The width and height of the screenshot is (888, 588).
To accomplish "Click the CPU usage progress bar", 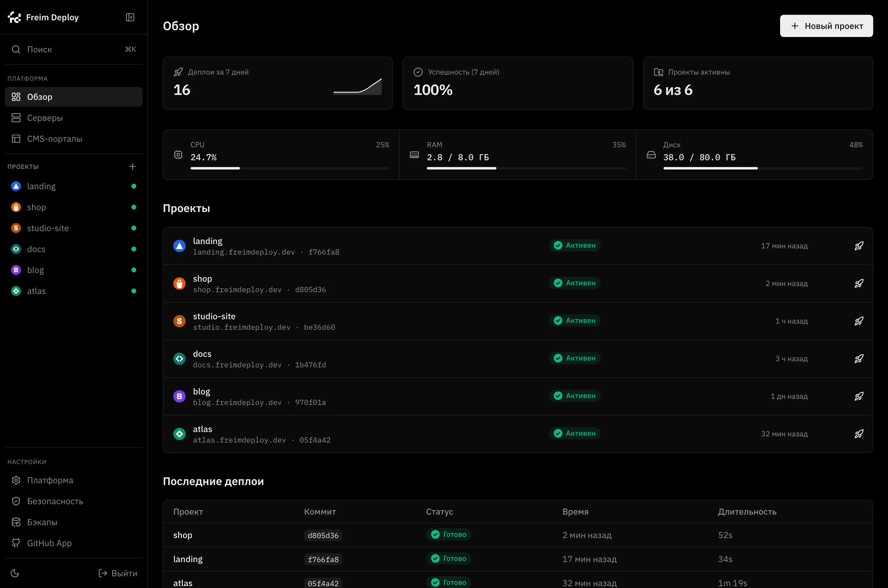I will pos(290,168).
